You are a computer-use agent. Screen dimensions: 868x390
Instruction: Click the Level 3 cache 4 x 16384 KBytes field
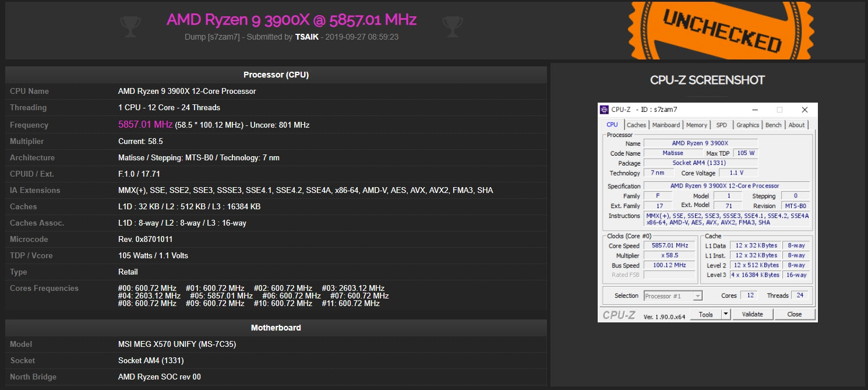click(754, 275)
